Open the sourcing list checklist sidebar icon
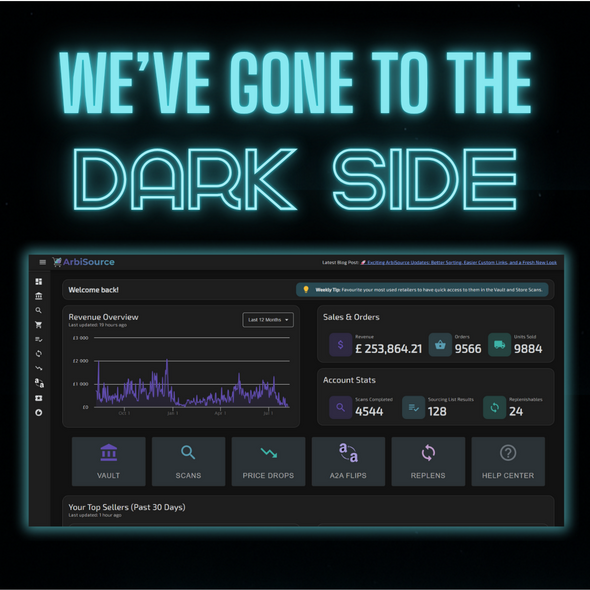590x590 pixels. tap(39, 339)
